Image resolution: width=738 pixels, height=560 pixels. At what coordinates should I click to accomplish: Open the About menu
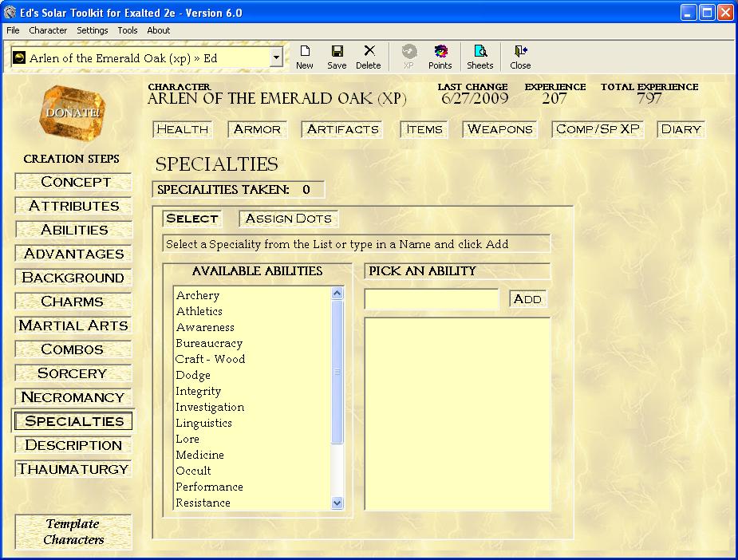[159, 30]
